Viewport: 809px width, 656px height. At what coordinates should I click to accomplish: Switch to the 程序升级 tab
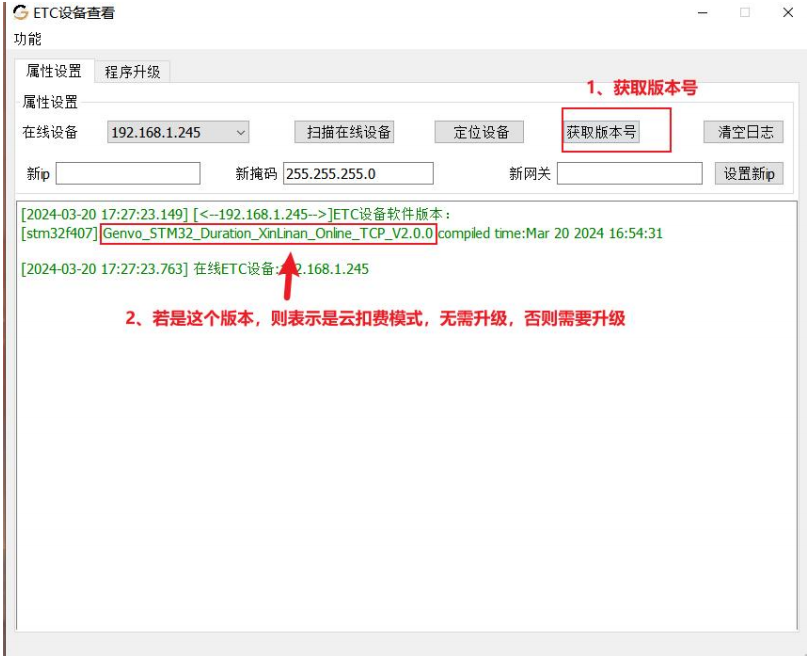[x=132, y=72]
